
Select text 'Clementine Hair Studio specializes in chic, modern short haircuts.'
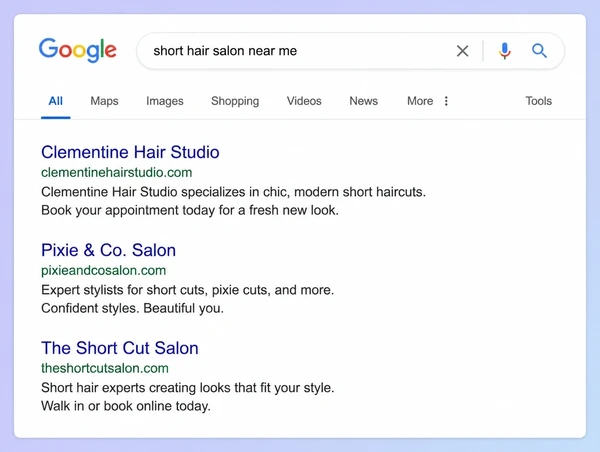[x=233, y=192]
